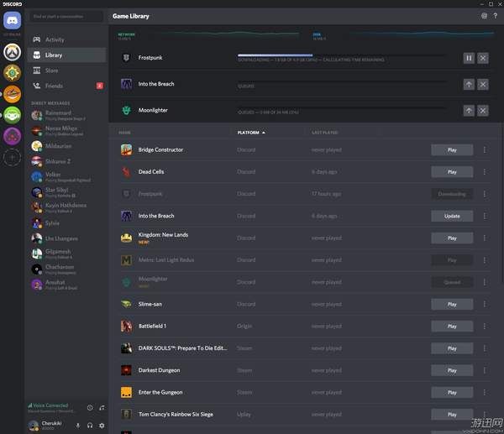Open options menu for Darkest Dungeon
This screenshot has height=434, width=504.
tap(485, 370)
